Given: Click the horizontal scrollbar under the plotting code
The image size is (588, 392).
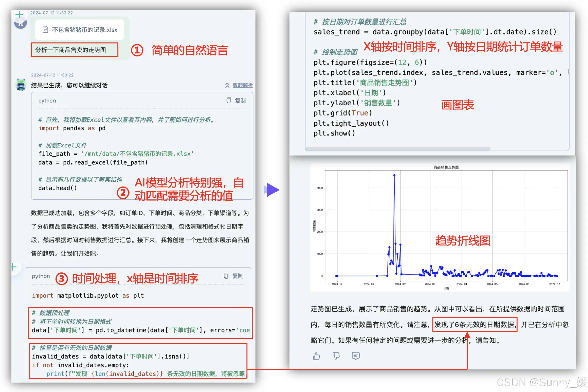Looking at the screenshot, I should [x=398, y=148].
